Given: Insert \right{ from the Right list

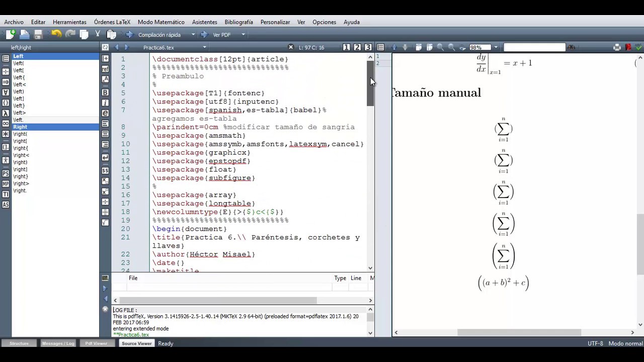Looking at the screenshot, I should 21,148.
